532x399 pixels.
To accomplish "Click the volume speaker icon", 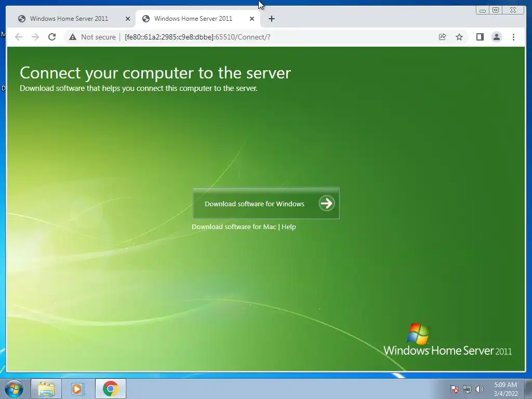I will pyautogui.click(x=480, y=389).
